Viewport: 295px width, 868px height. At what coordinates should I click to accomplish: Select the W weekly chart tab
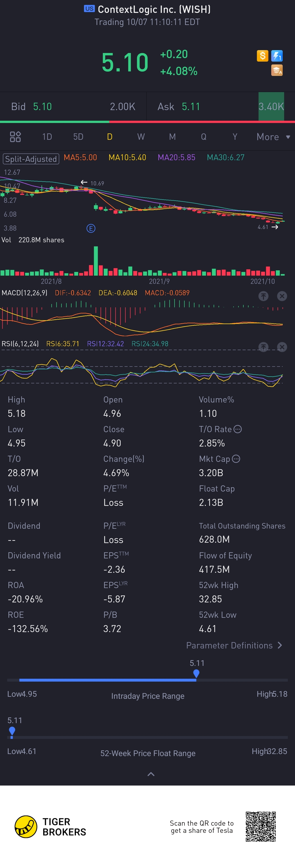tap(141, 137)
